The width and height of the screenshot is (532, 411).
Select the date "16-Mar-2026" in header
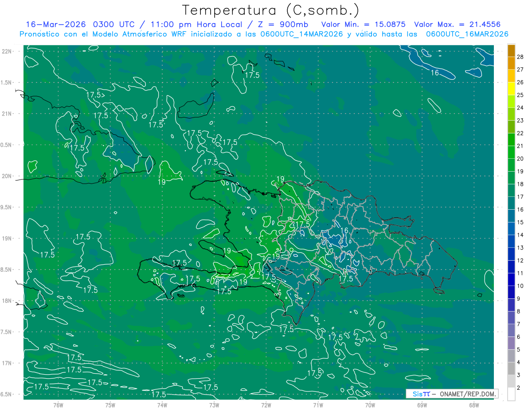tap(57, 24)
